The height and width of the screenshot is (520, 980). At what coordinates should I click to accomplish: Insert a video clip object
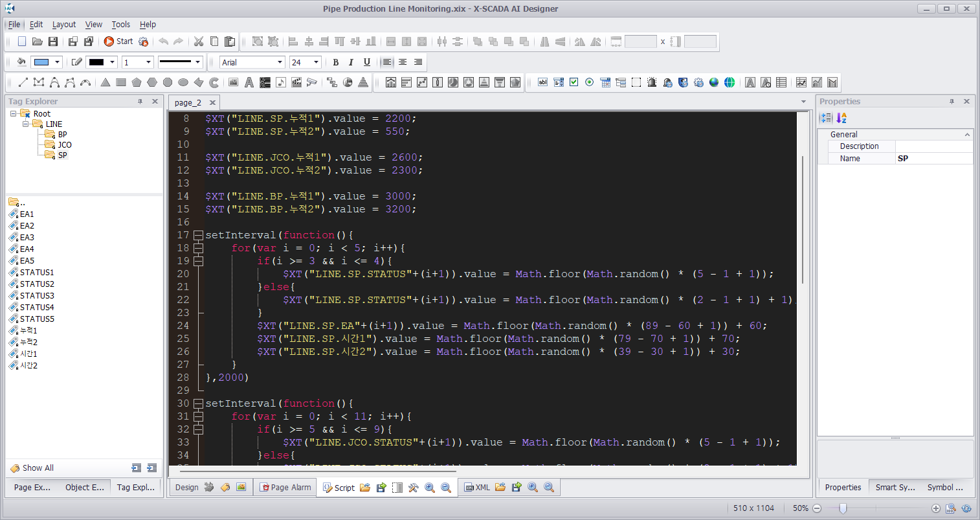coord(296,82)
